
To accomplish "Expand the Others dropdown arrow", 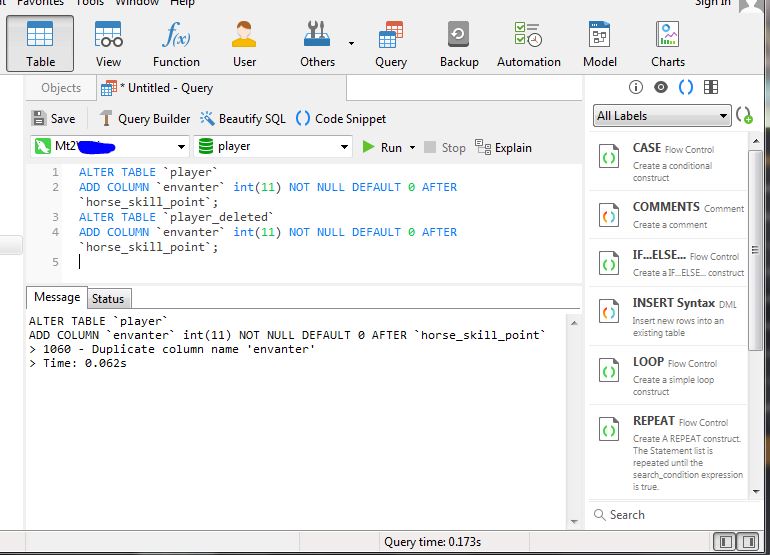I will (351, 43).
